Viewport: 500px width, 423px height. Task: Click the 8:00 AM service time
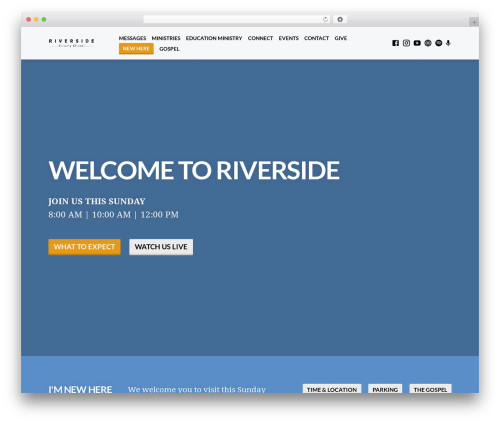pos(65,215)
